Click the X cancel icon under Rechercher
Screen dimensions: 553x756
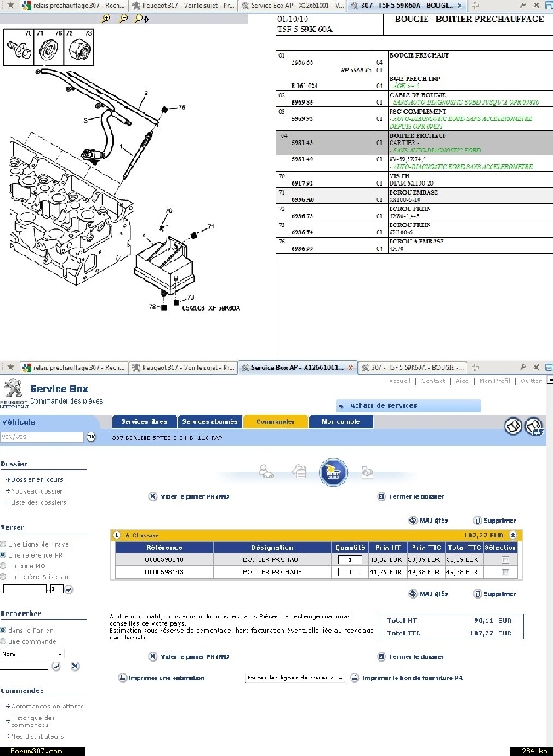pos(75,667)
